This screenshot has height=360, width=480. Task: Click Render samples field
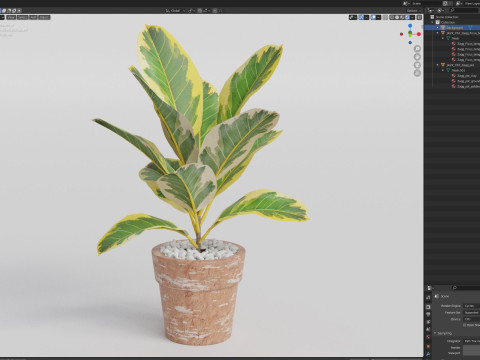pos(471,348)
